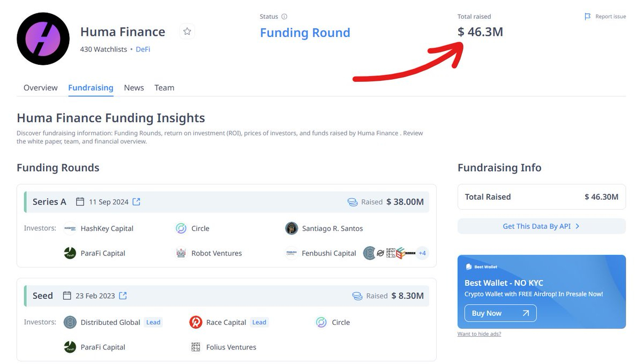Click the Want to hide ads link

tap(479, 334)
